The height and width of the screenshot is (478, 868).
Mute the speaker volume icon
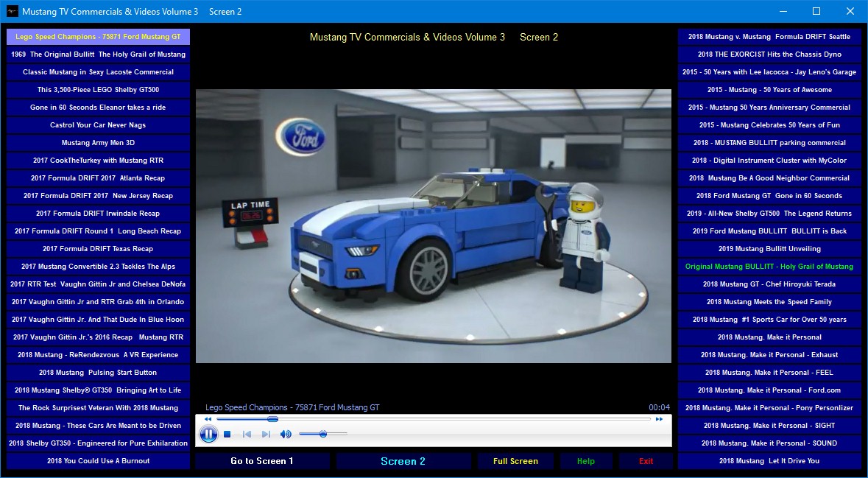tap(286, 435)
